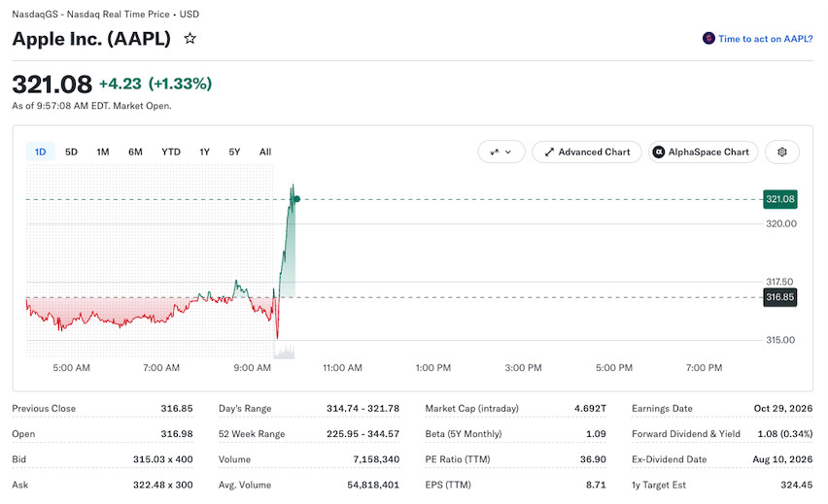Select YTD chart range
Image resolution: width=828 pixels, height=504 pixels.
coord(171,152)
